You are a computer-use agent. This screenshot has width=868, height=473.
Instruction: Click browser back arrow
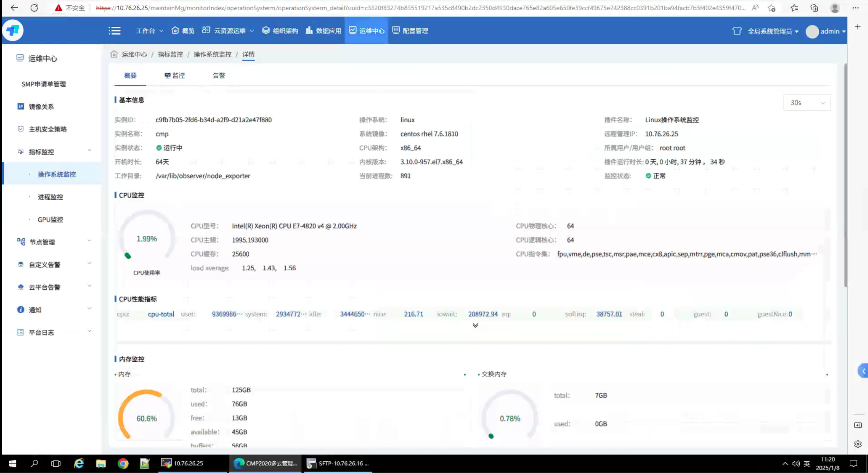(x=14, y=8)
